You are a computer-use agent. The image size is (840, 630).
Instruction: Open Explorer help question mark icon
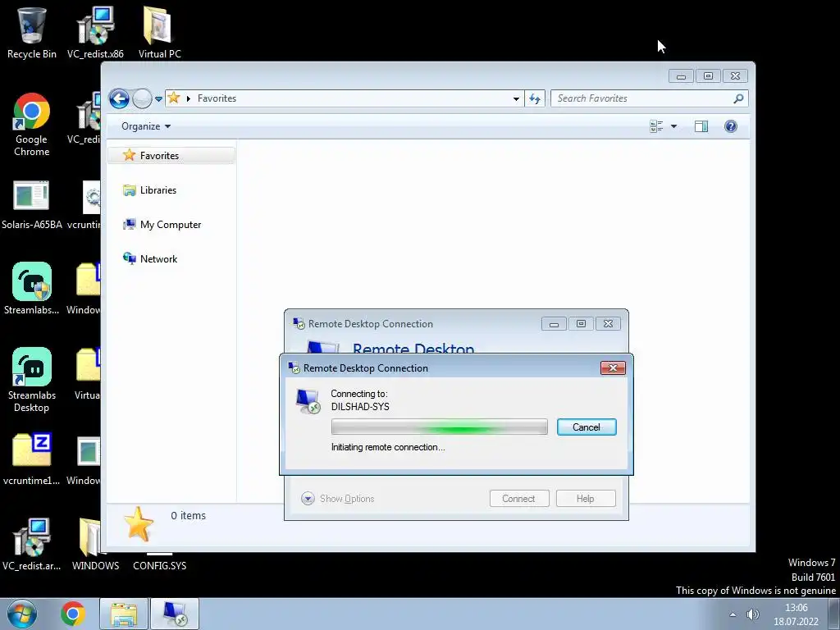[731, 126]
